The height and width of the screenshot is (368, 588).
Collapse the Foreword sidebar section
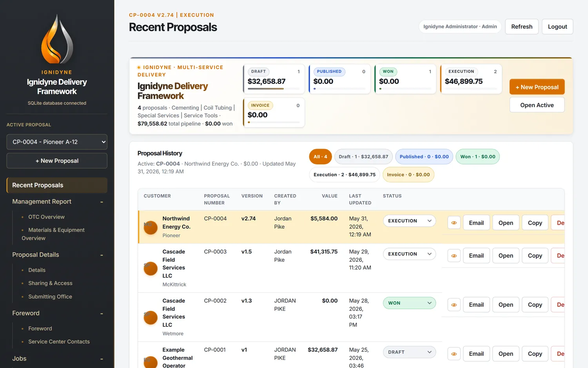[102, 313]
